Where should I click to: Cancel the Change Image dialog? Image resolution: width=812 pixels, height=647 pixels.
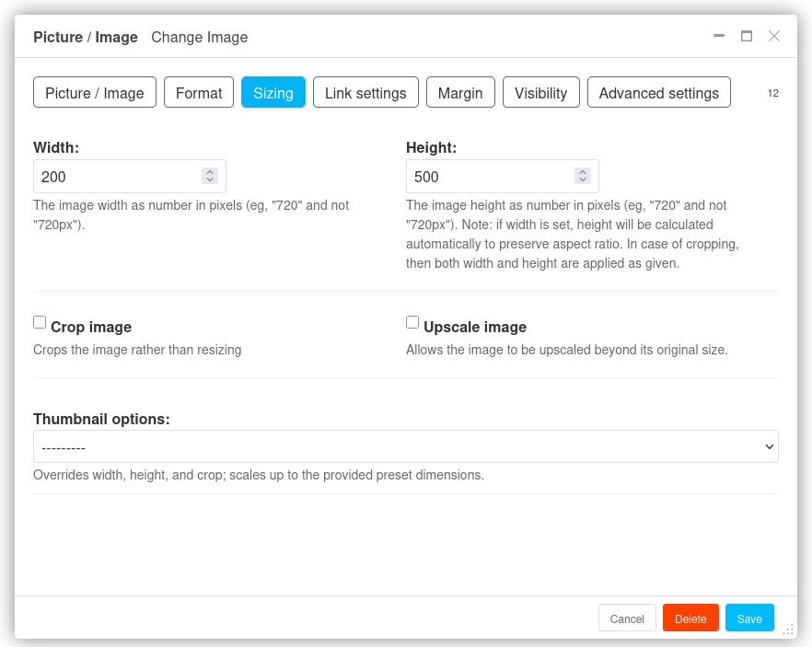click(627, 618)
